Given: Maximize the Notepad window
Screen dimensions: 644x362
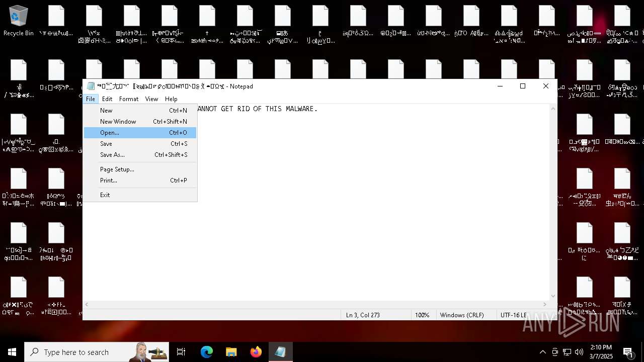Looking at the screenshot, I should (523, 86).
